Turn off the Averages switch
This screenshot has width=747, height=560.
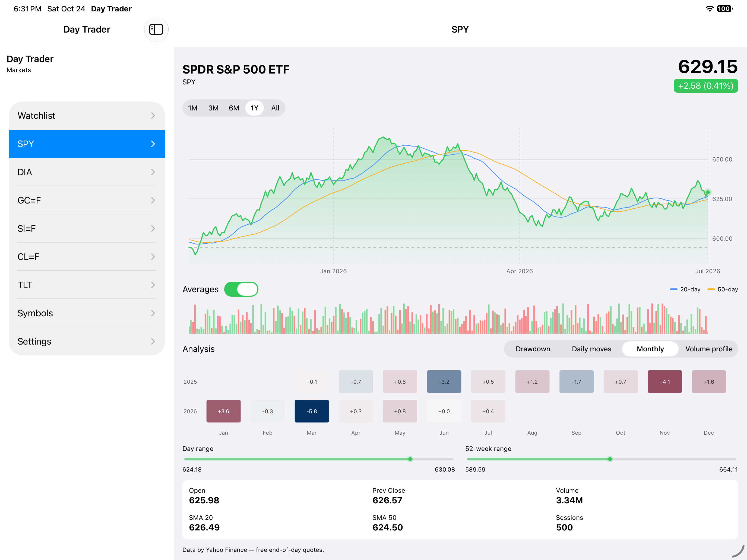coord(241,289)
